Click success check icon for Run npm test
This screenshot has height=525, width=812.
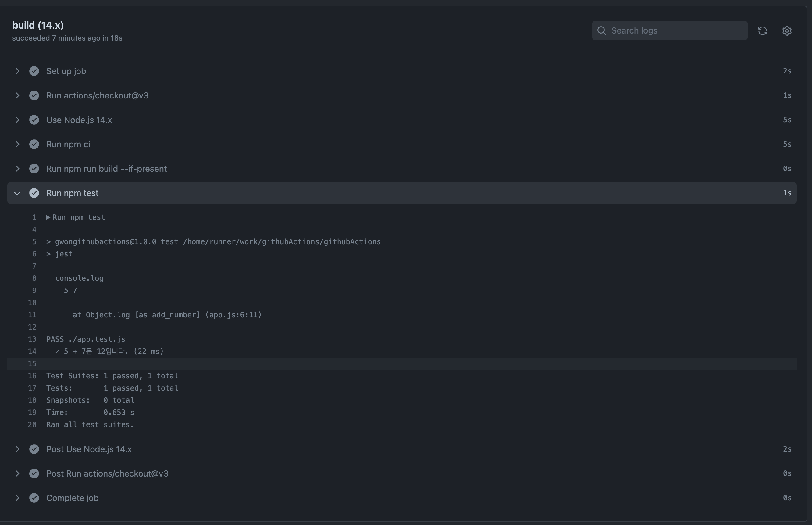pyautogui.click(x=34, y=193)
